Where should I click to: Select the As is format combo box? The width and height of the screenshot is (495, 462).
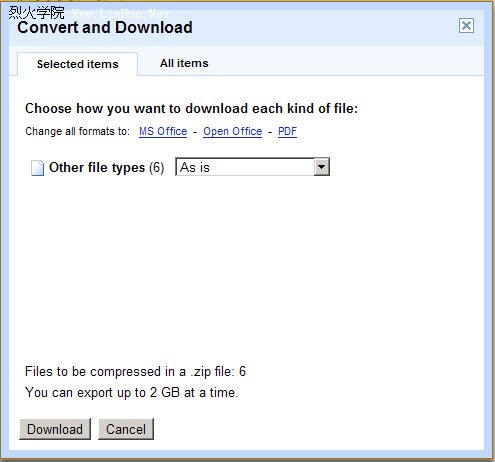pos(252,167)
